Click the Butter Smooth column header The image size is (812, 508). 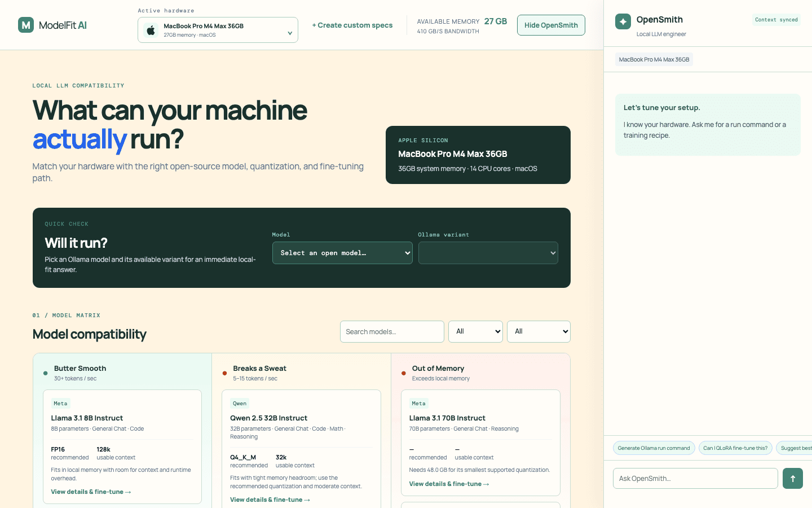click(80, 369)
